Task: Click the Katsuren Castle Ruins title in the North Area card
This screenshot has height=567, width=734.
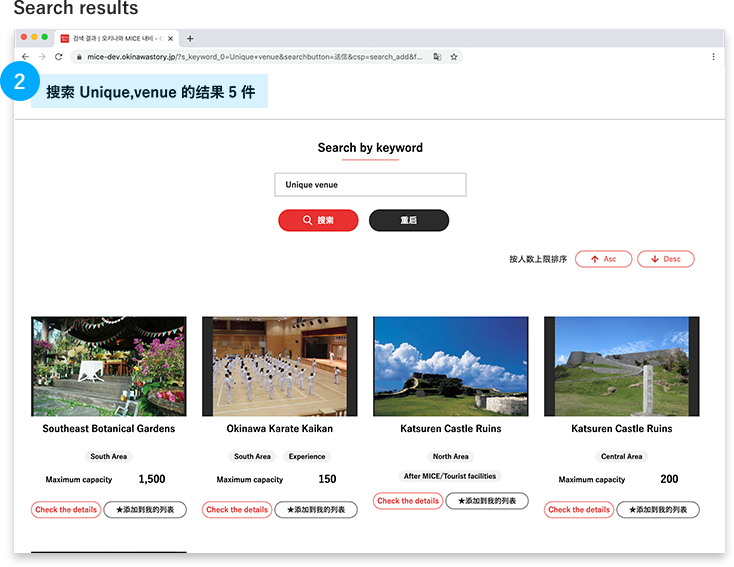Action: (451, 429)
